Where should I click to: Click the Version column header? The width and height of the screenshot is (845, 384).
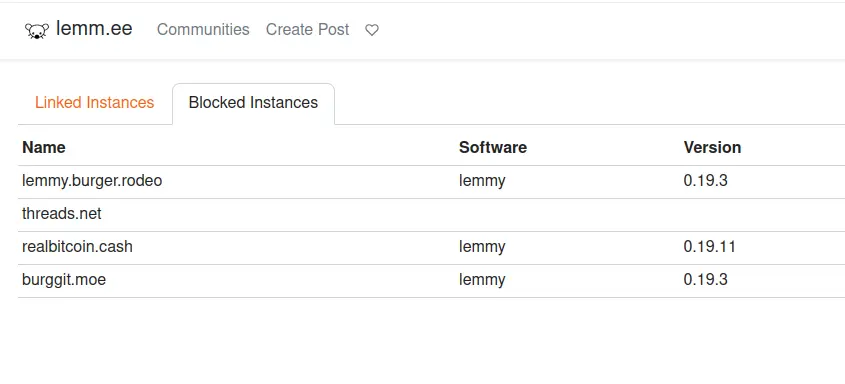click(x=712, y=148)
